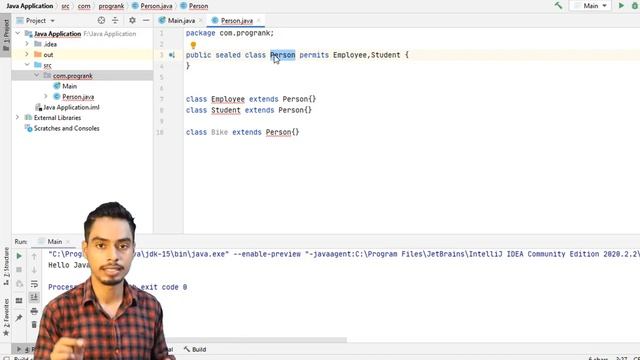
Task: Run Main with the green toolbar arrow
Action: tap(621, 6)
